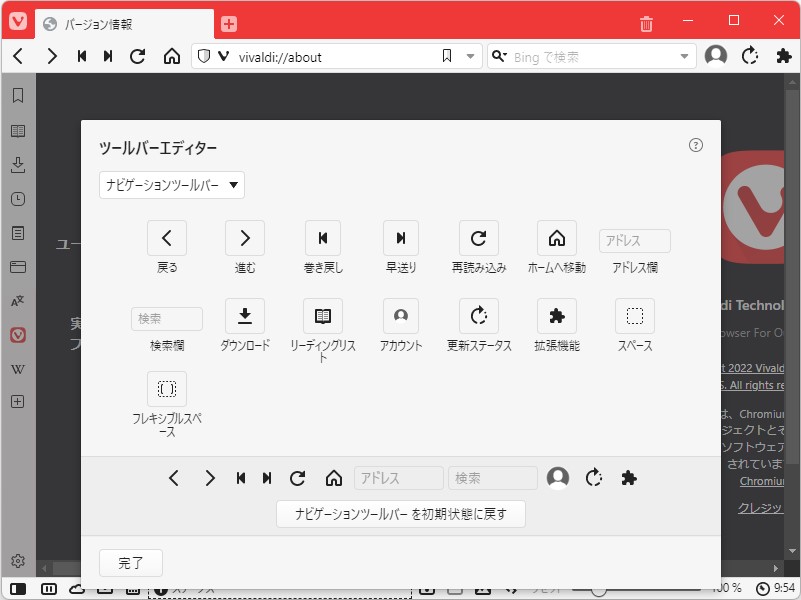Click update status icon in browser toolbar
Viewport: 801px width, 600px height.
point(749,56)
